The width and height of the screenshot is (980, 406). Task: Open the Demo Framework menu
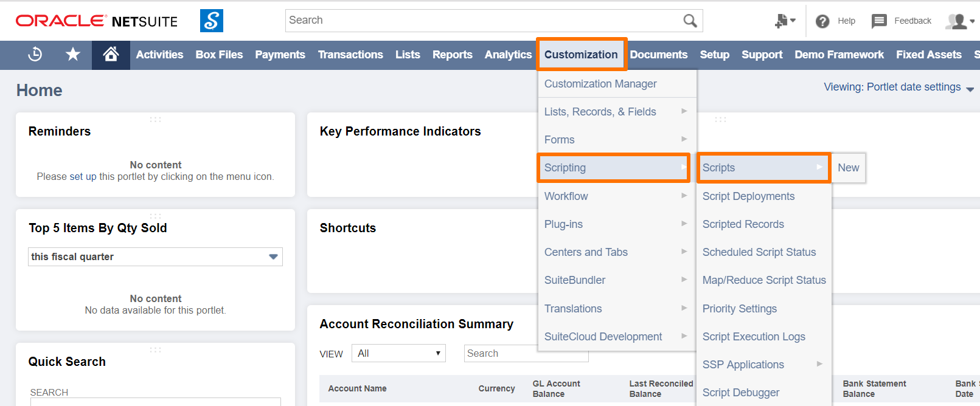839,55
